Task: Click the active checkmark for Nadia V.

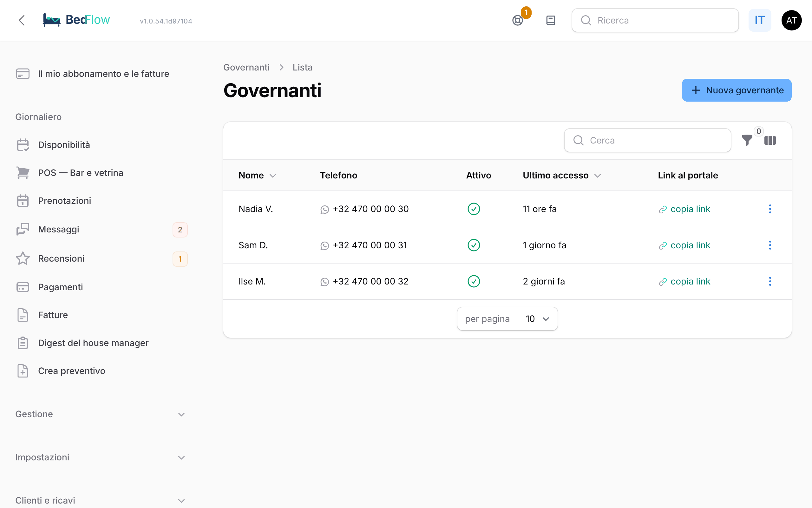Action: pyautogui.click(x=474, y=209)
